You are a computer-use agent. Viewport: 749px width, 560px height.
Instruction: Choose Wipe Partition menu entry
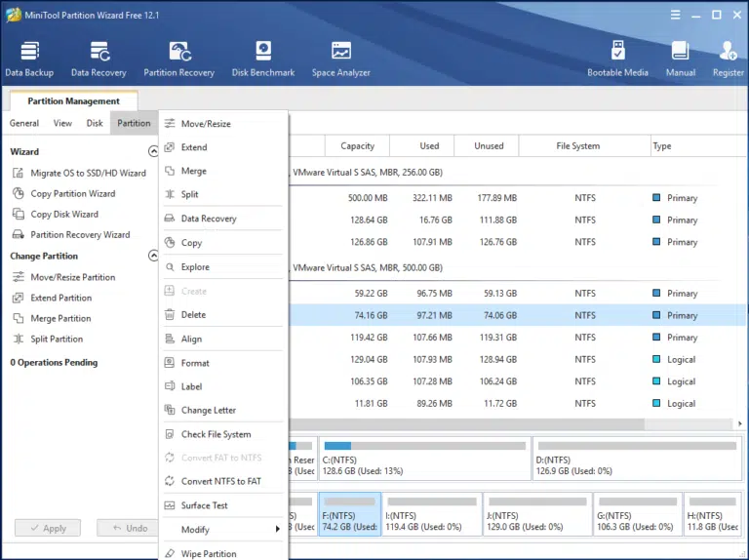click(223, 553)
